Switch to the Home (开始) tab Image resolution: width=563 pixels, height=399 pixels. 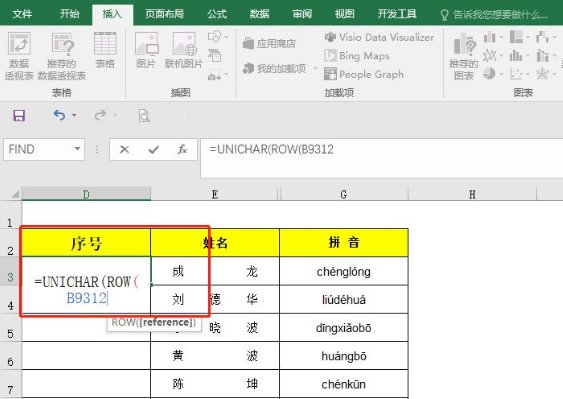coord(70,14)
